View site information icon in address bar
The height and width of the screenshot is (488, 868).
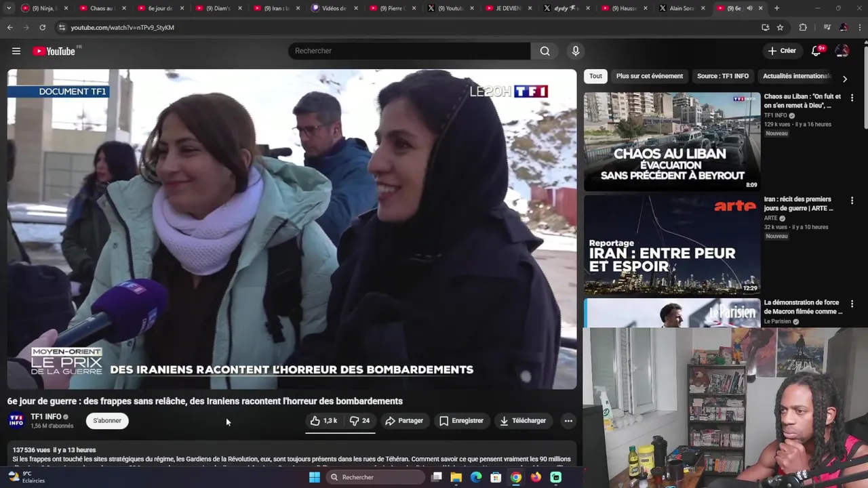click(62, 27)
